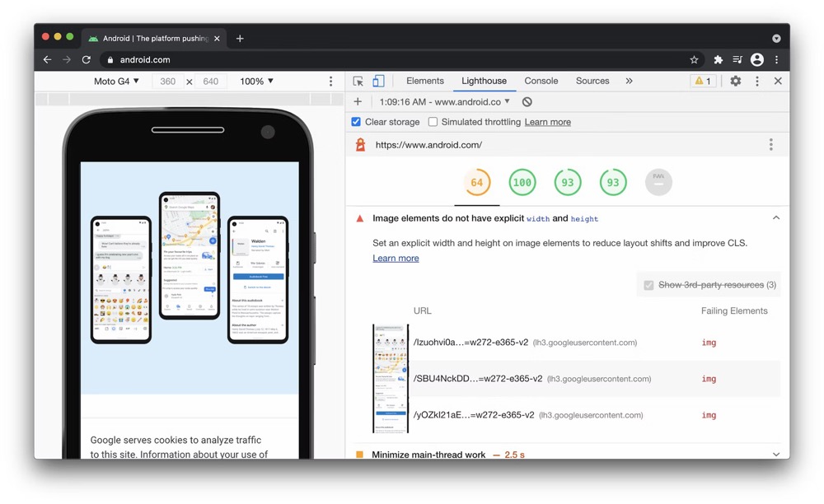824x504 pixels.
Task: Toggle the device toolbar icon
Action: pyautogui.click(x=378, y=81)
